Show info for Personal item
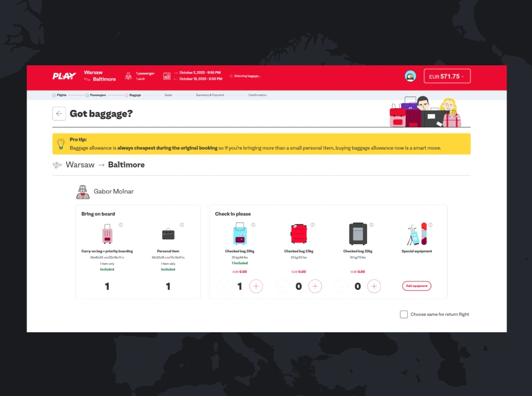The height and width of the screenshot is (396, 532). coord(182,225)
